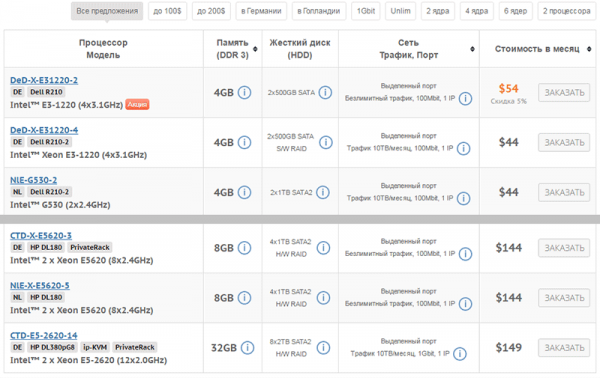Open CTD-E5-2620-14 server link
600x378 pixels.
[x=44, y=335]
